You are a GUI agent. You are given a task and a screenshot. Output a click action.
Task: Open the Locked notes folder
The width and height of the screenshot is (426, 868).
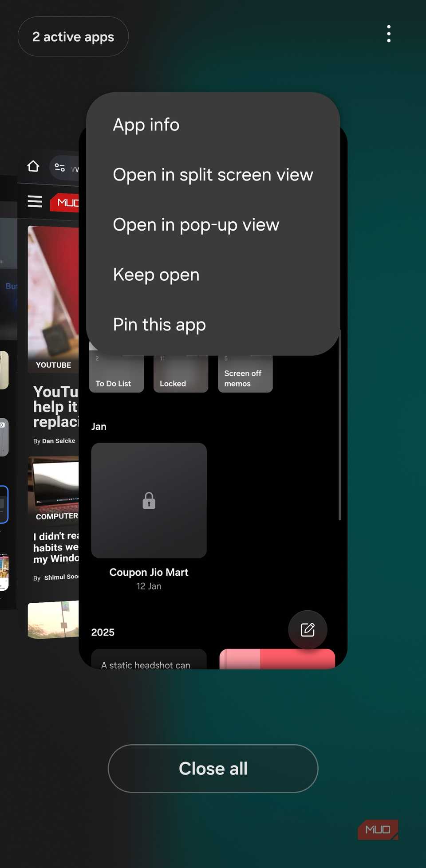181,374
